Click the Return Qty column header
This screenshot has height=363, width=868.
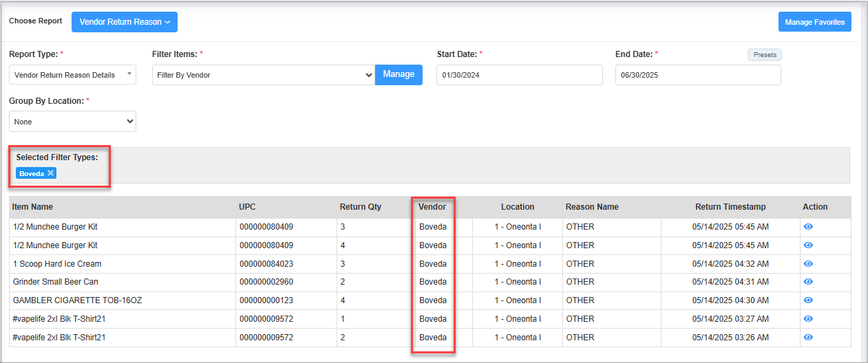360,207
